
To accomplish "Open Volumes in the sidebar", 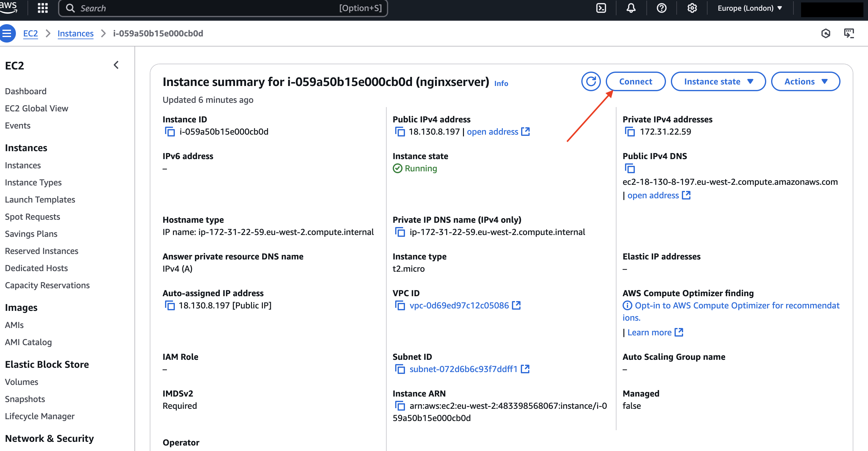I will click(x=22, y=382).
